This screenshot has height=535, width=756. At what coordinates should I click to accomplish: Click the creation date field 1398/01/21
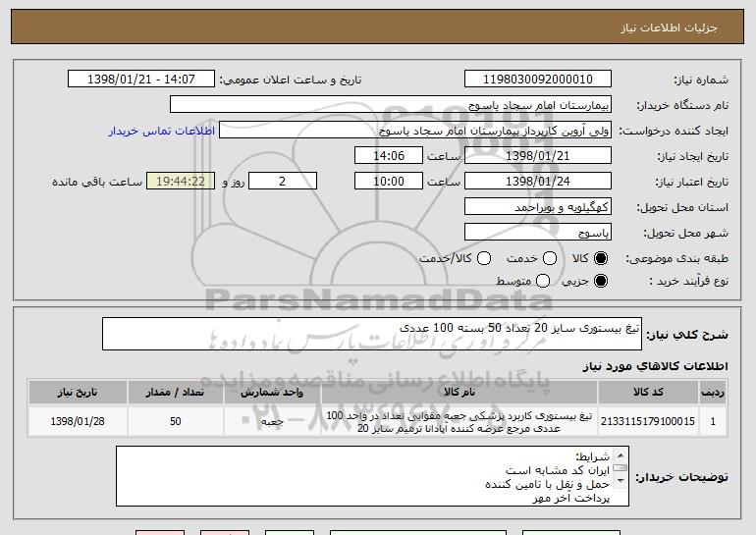pyautogui.click(x=538, y=156)
